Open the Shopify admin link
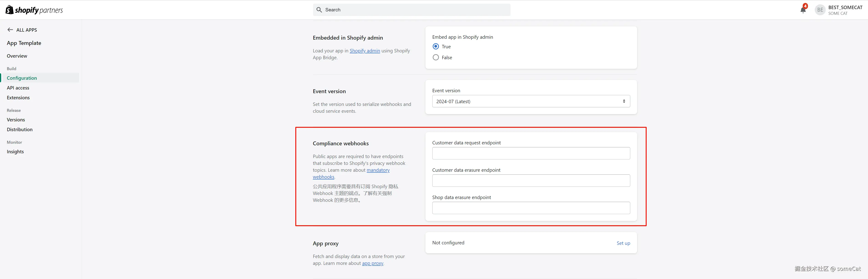This screenshot has height=279, width=868. coord(364,51)
